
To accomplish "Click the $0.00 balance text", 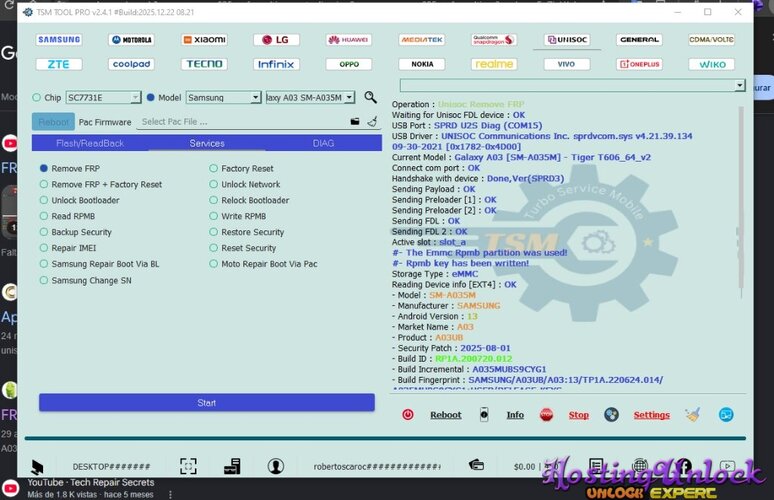I will pos(524,466).
